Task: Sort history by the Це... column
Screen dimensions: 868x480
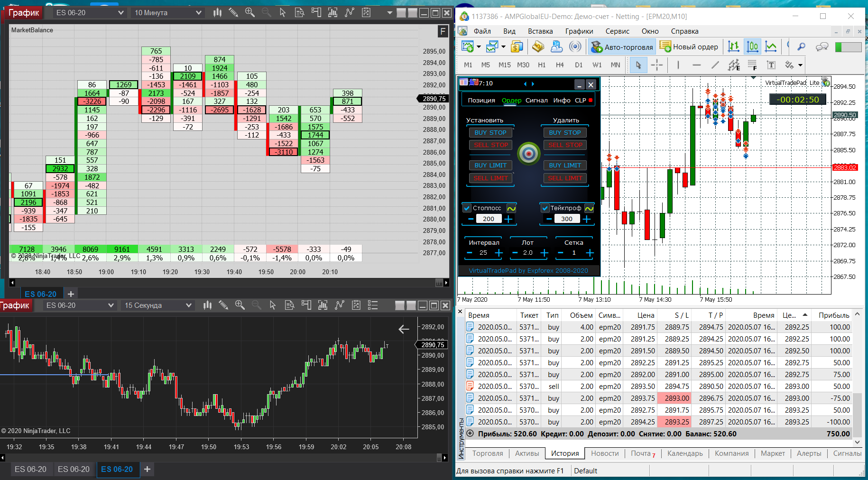Action: 795,315
